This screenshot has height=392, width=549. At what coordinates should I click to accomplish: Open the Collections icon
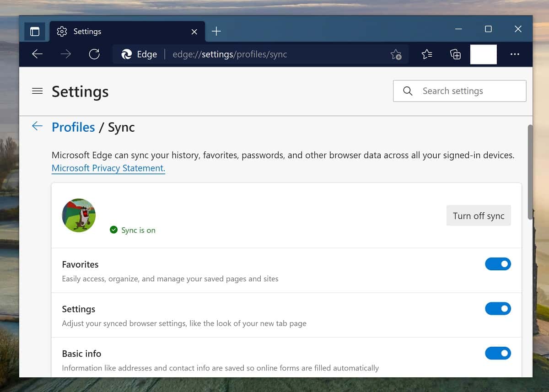(x=455, y=54)
